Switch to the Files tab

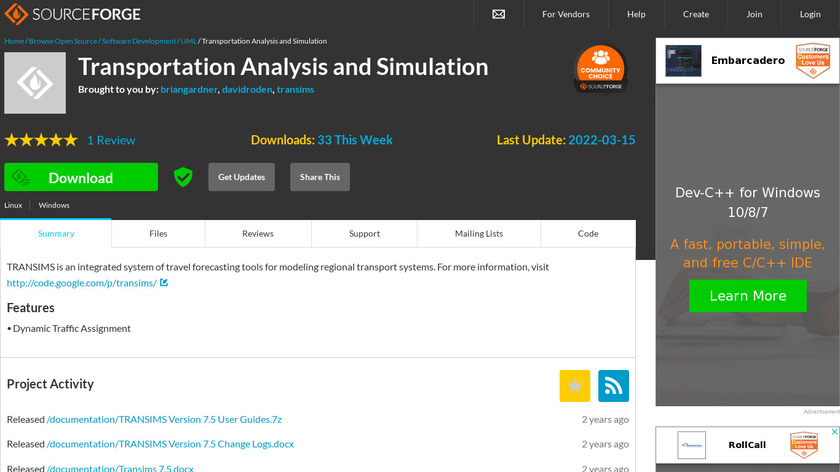(x=158, y=234)
